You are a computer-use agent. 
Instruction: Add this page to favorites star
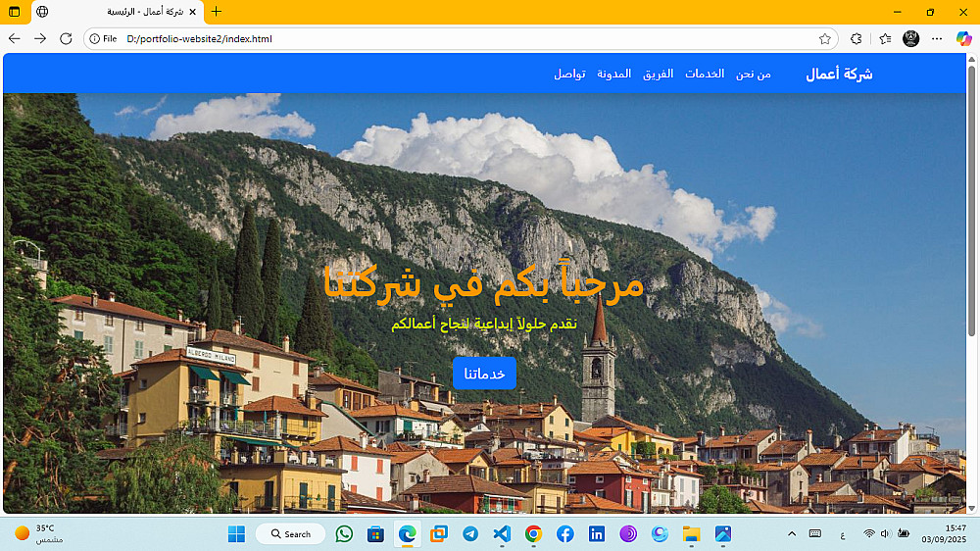pos(825,39)
